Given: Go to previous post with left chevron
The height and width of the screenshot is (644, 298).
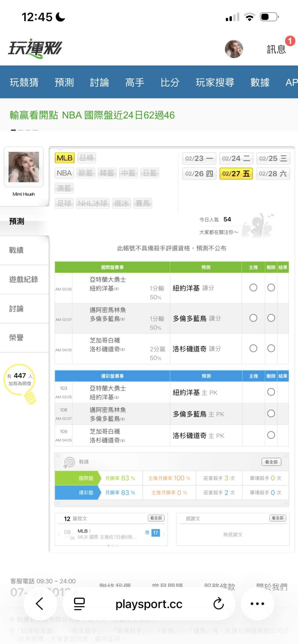Looking at the screenshot, I should click(x=59, y=534).
